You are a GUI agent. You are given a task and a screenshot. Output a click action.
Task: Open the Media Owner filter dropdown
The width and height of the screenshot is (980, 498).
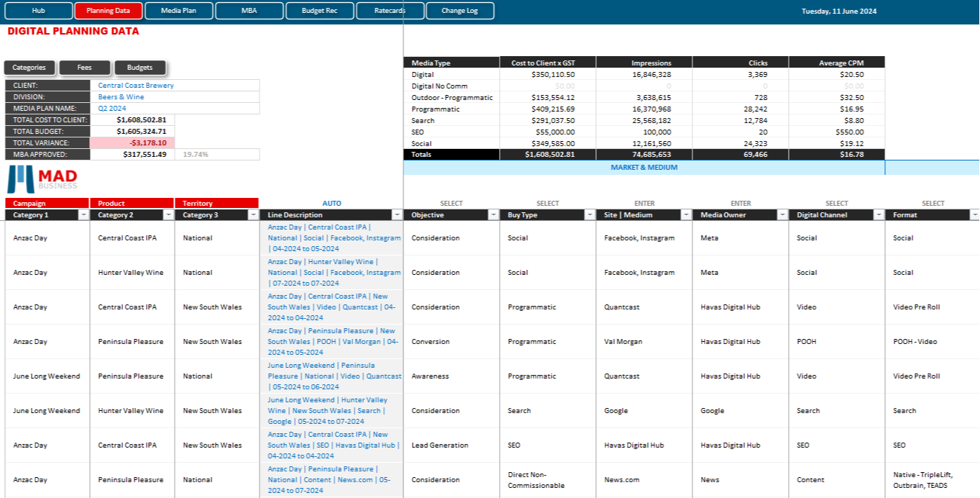pyautogui.click(x=782, y=215)
